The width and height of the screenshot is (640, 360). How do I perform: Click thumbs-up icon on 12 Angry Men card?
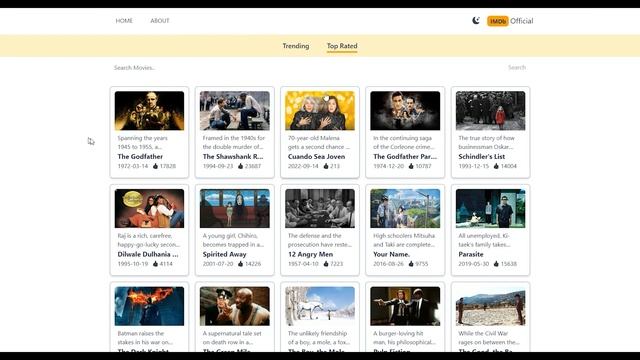click(x=326, y=264)
